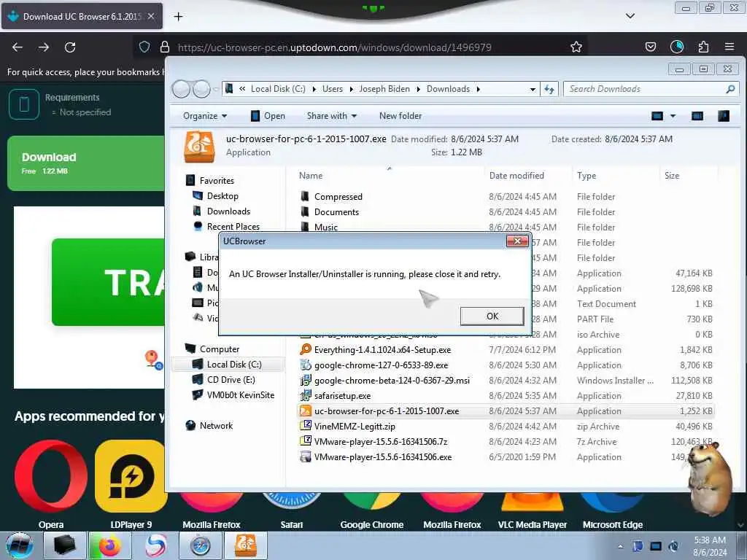Click the tracking protection shield icon
This screenshot has height=560, width=747.
pos(144,47)
